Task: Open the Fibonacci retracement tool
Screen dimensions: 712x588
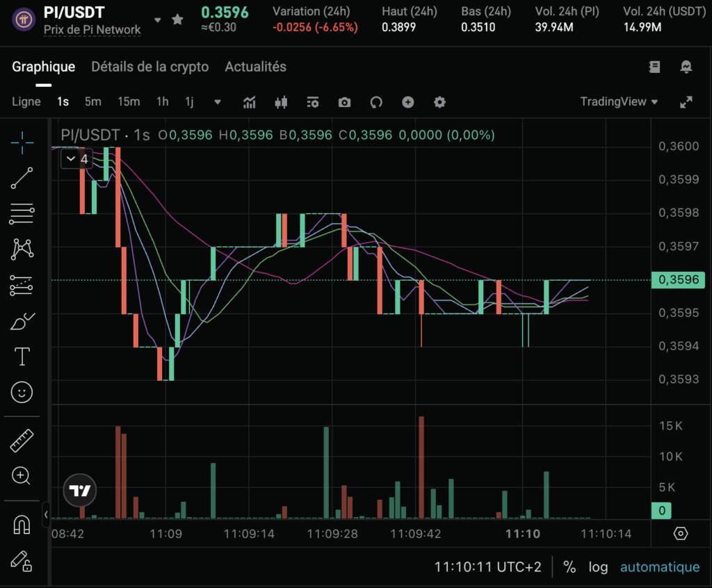Action: click(22, 213)
